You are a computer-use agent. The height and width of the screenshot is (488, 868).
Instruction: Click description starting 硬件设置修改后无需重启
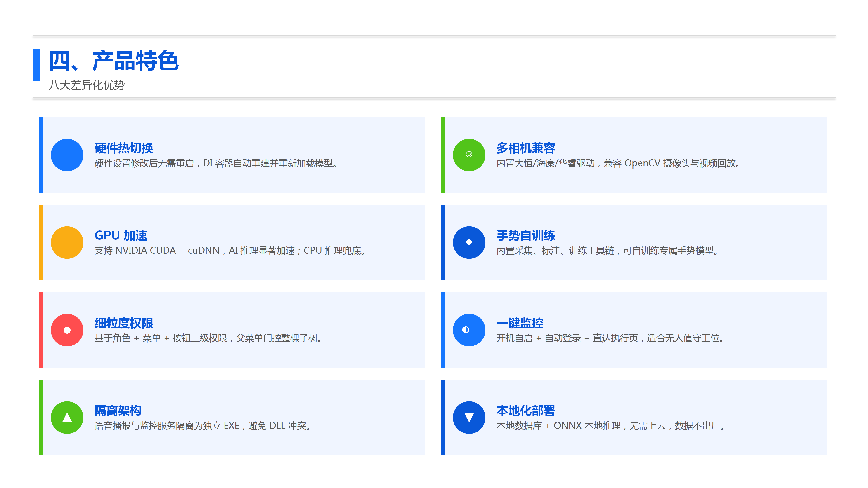click(216, 163)
